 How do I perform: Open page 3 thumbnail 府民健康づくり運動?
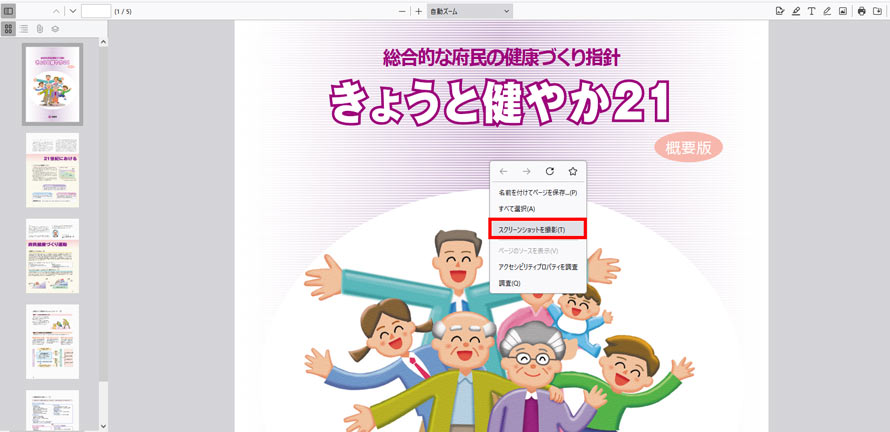click(53, 255)
